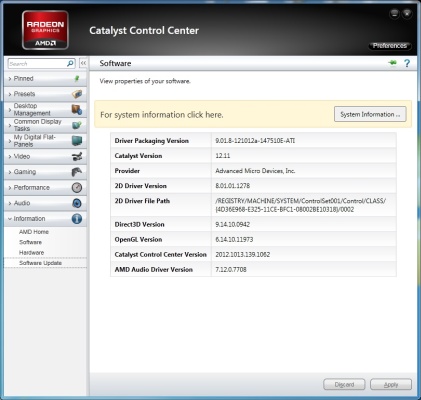Collapse the Information section
This screenshot has height=400, width=421.
pyautogui.click(x=45, y=219)
